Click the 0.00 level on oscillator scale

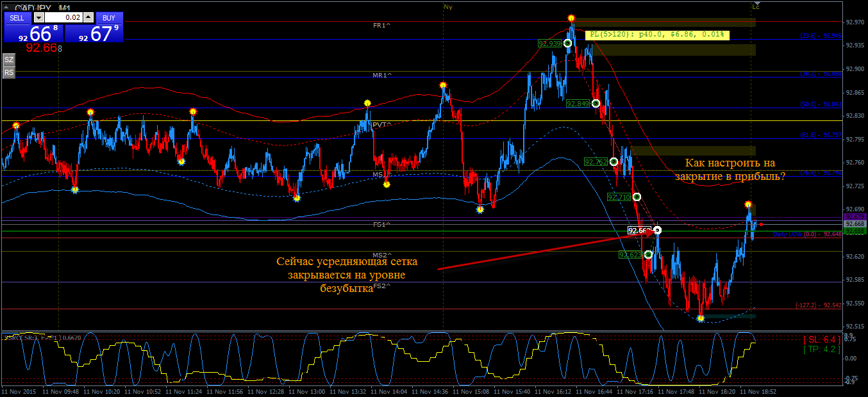coord(850,357)
